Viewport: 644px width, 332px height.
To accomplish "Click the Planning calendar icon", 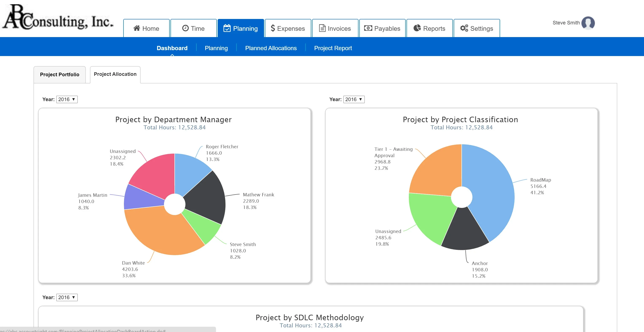I will point(227,28).
